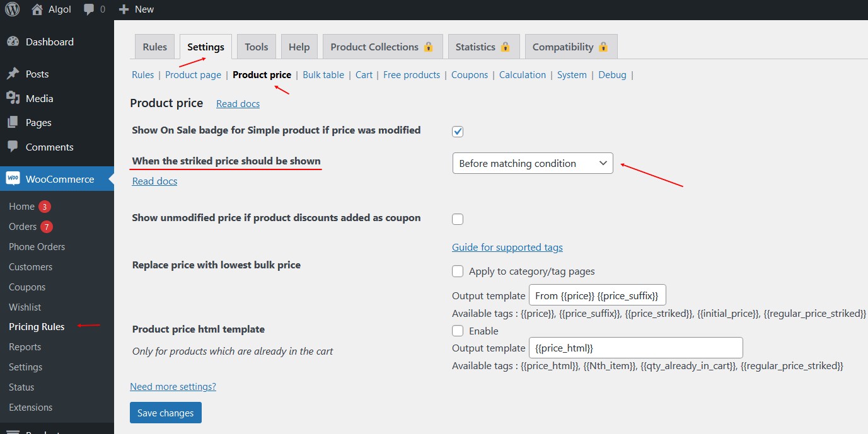The width and height of the screenshot is (868, 434).
Task: Click the {{price_html}} output template field
Action: coord(635,348)
